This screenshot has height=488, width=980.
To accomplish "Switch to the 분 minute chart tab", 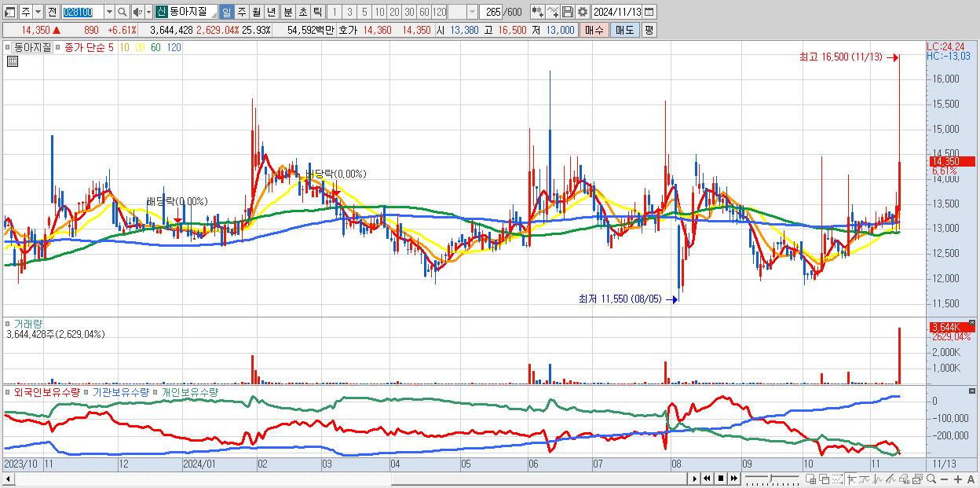I will [x=287, y=12].
